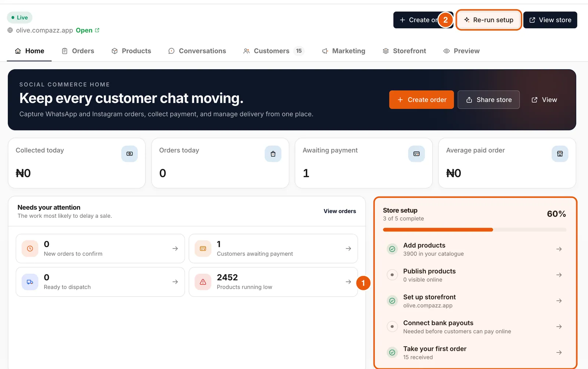Click the Set up storefront check icon

[392, 301]
